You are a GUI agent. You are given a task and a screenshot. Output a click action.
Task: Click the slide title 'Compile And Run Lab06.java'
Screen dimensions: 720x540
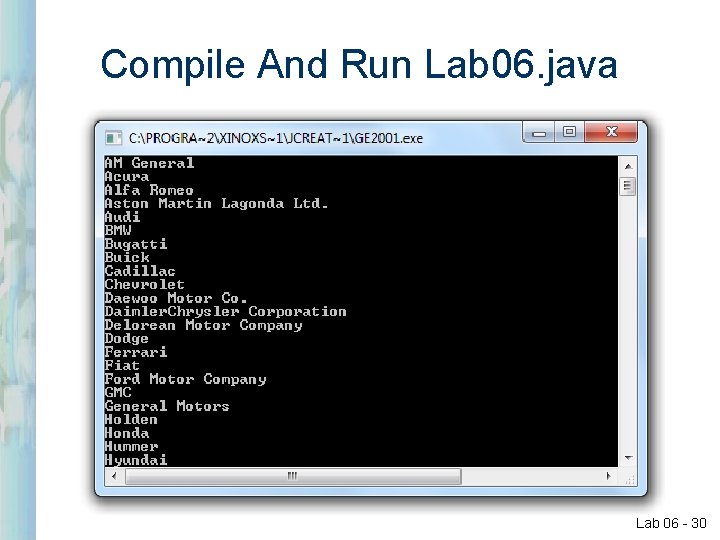[359, 65]
